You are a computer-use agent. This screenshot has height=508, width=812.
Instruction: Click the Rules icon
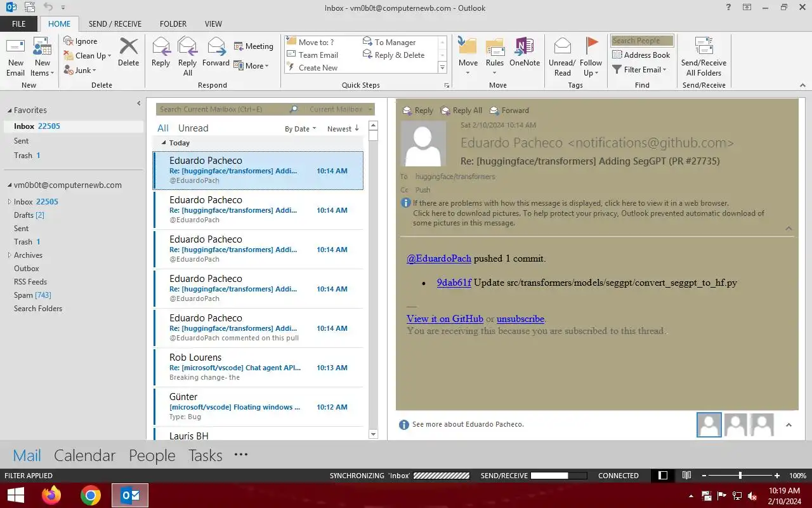click(x=495, y=47)
